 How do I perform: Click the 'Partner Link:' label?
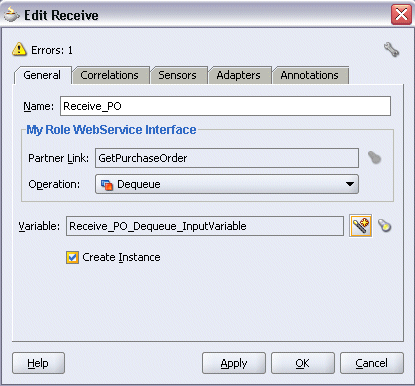58,158
